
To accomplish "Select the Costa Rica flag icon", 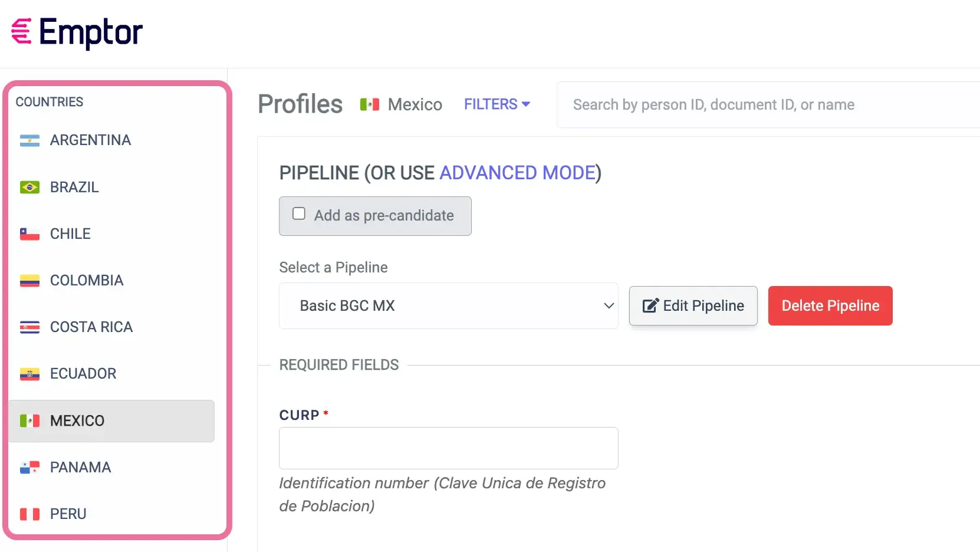I will coord(29,327).
